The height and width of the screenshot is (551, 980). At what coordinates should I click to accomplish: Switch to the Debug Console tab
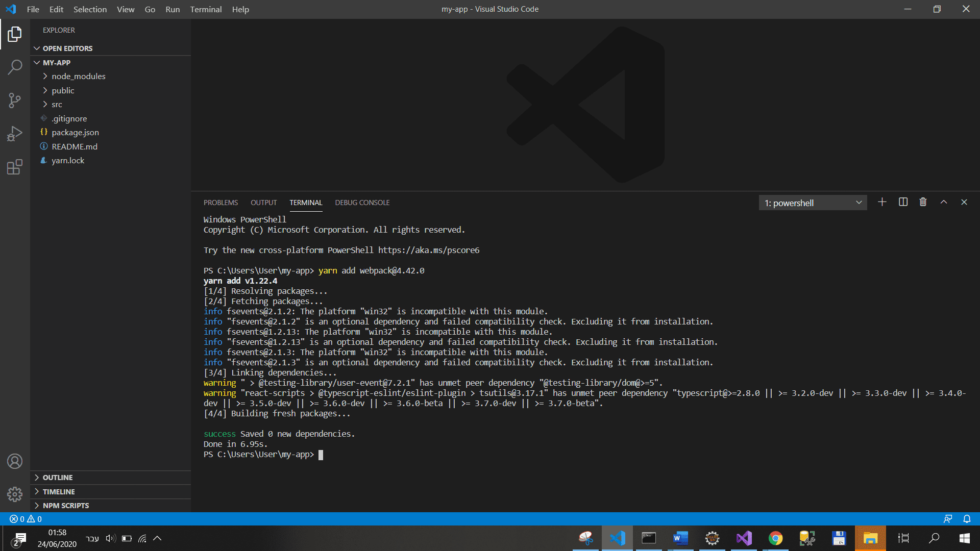362,203
